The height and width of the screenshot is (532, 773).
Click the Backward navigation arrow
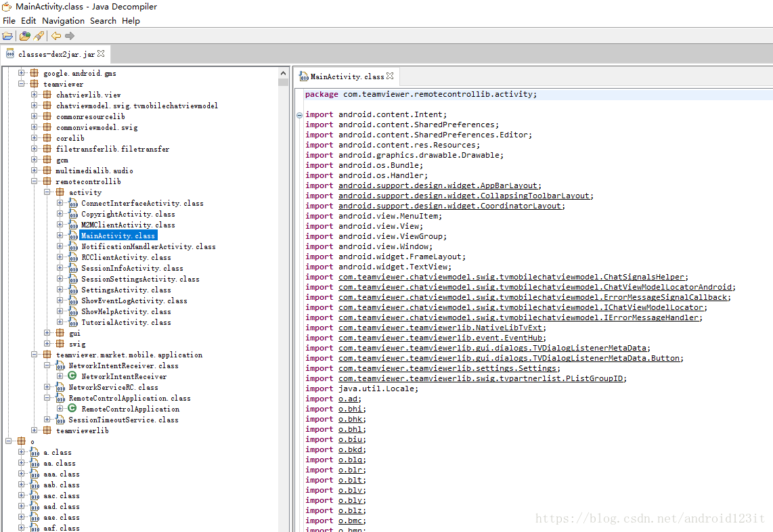coord(56,36)
